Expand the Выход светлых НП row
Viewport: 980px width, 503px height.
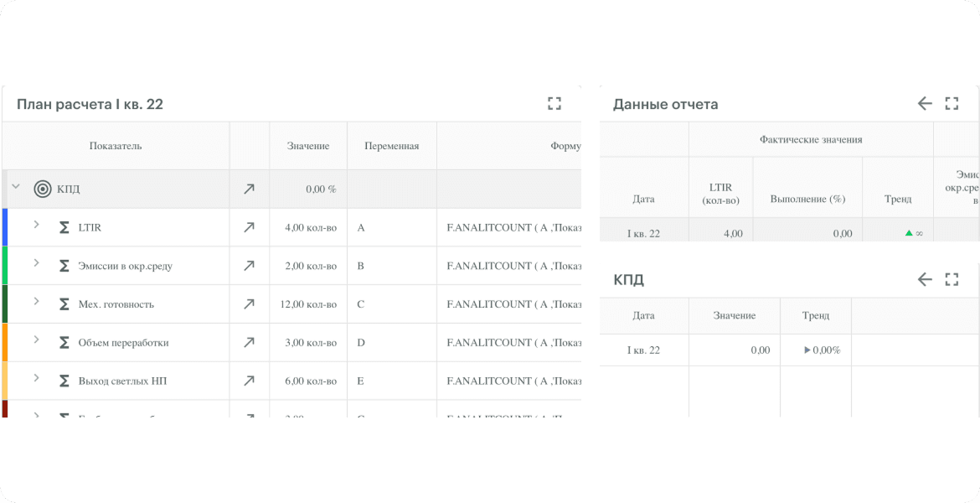[36, 377]
